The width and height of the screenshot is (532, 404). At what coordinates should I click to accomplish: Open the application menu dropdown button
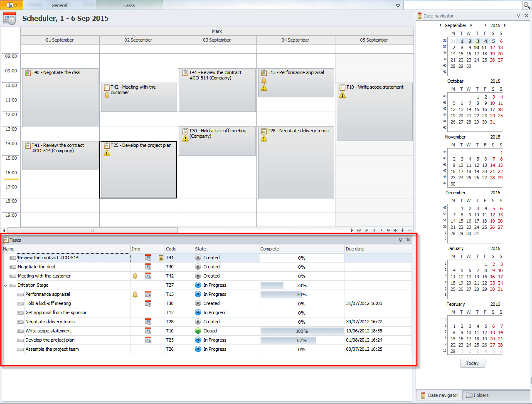coord(12,5)
